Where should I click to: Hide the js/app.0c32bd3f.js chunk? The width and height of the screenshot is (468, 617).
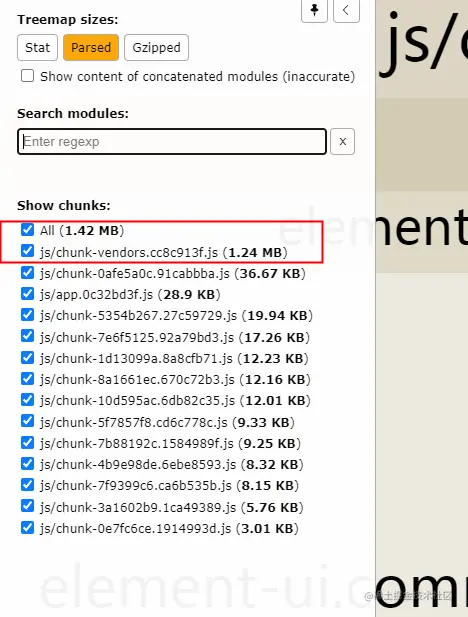click(27, 294)
